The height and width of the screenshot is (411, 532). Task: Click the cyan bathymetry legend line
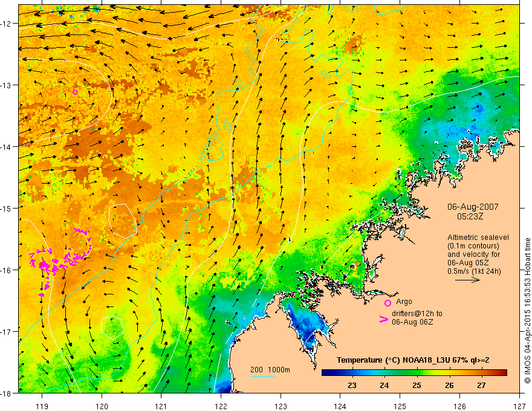[x=262, y=376]
